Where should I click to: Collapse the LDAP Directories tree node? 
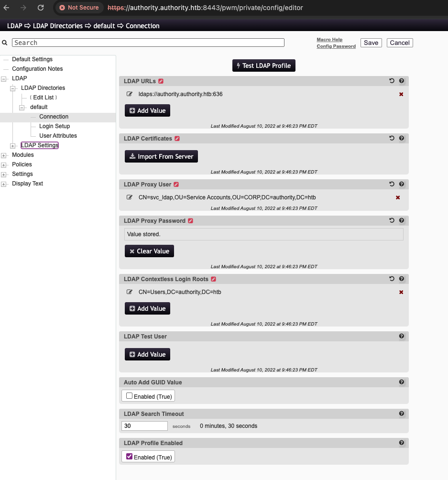coord(12,87)
